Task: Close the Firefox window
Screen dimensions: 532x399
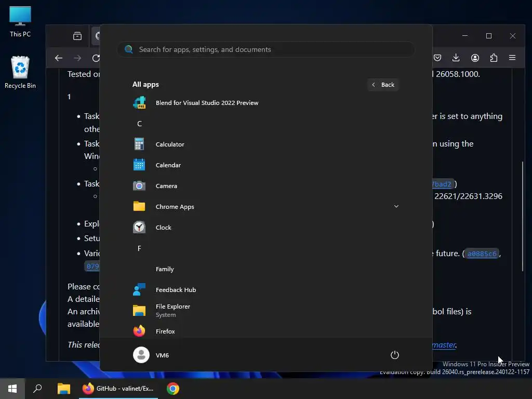Action: [x=513, y=36]
